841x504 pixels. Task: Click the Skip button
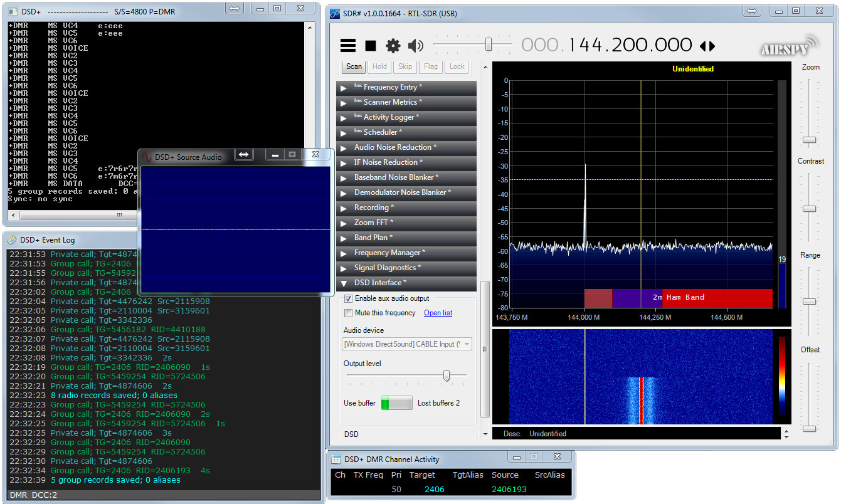click(x=405, y=66)
